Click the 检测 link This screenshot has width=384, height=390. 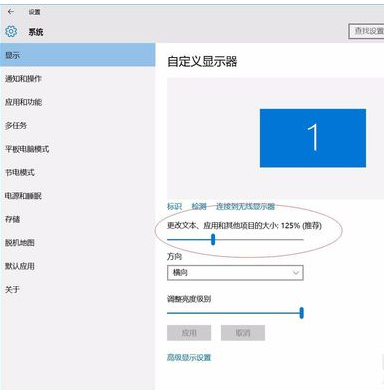coord(199,206)
